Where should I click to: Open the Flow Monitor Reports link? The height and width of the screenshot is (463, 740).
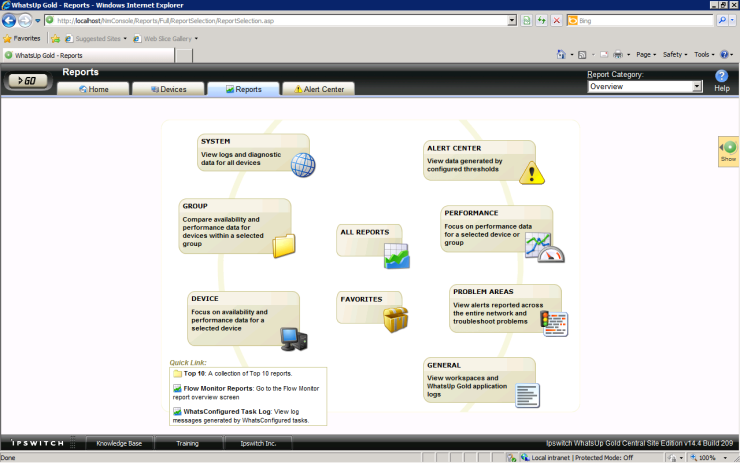[x=219, y=388]
